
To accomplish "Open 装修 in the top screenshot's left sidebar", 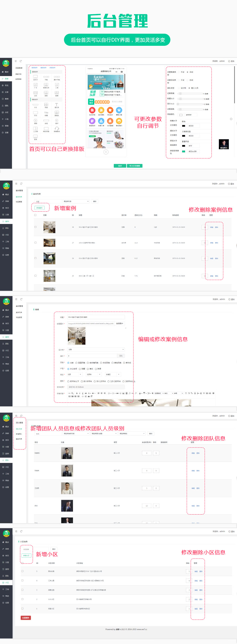I will (6, 79).
